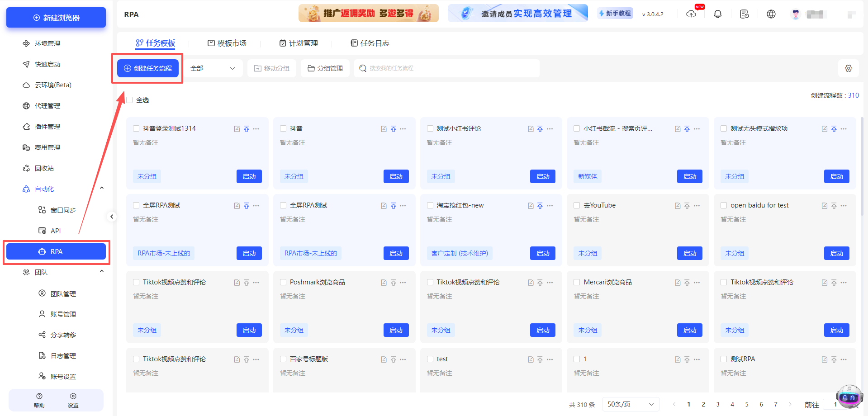Go to page 3 in pagination
868x416 pixels.
(718, 404)
